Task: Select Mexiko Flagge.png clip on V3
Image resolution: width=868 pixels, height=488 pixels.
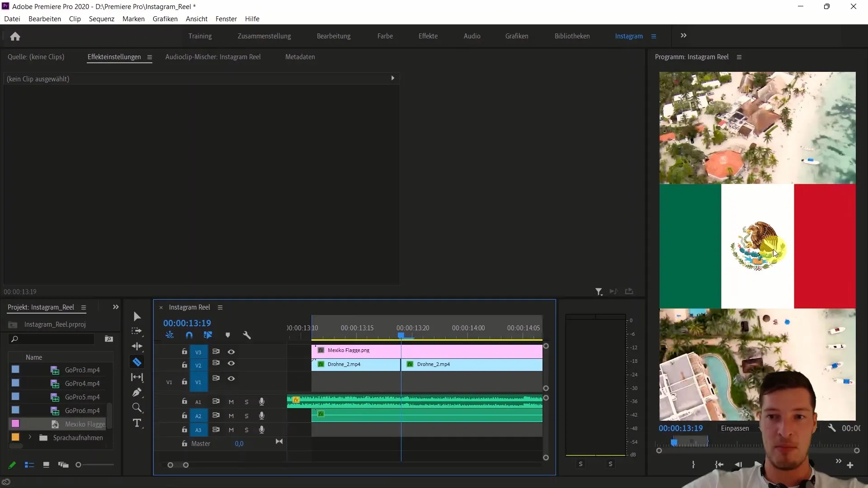Action: [x=427, y=351]
